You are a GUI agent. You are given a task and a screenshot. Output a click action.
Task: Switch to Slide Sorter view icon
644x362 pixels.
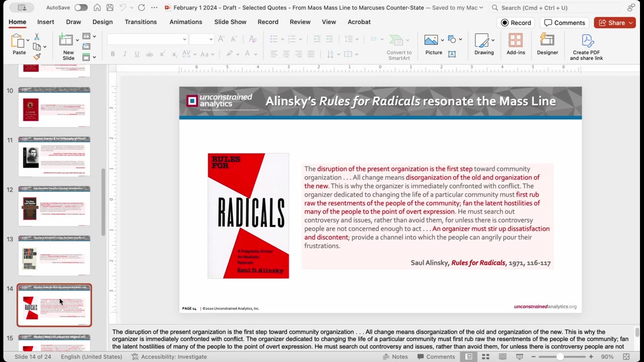(486, 356)
